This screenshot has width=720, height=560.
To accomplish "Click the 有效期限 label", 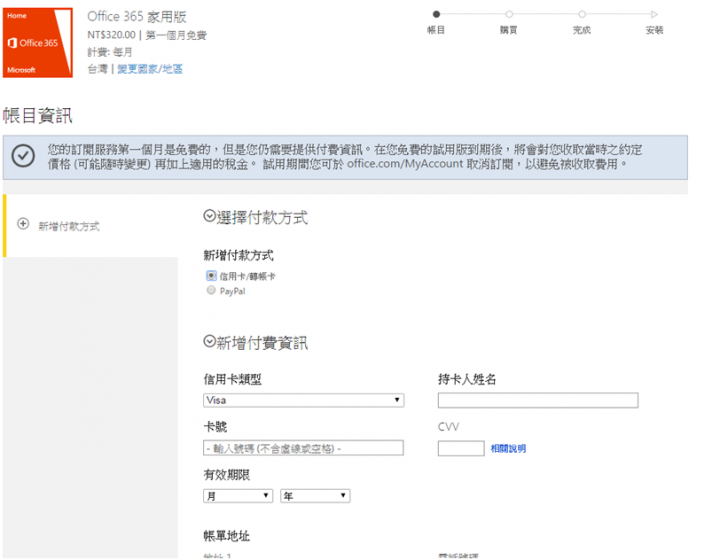I will pos(227,475).
